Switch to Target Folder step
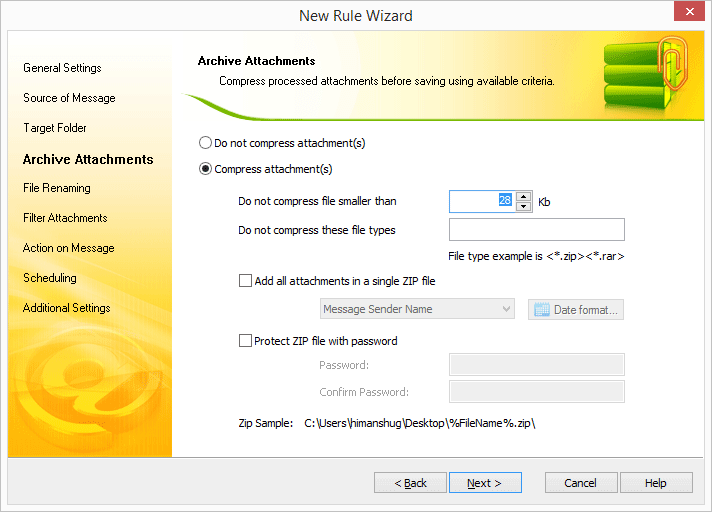 point(55,128)
